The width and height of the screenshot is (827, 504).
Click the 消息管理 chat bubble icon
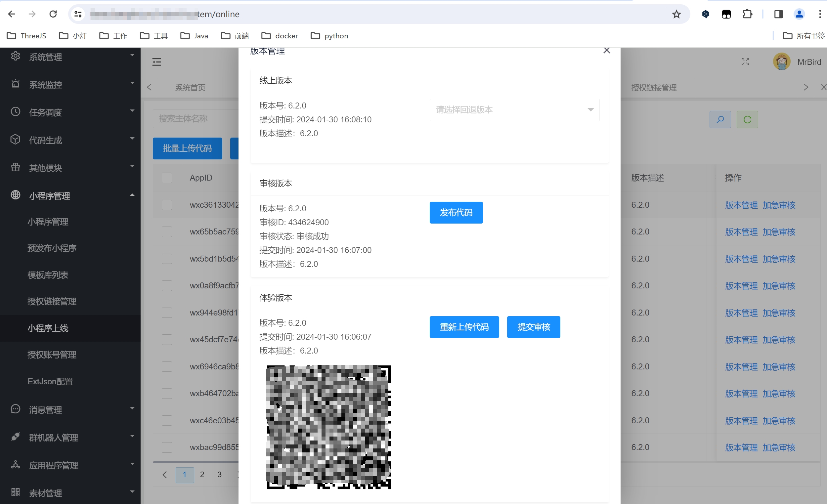(x=16, y=409)
